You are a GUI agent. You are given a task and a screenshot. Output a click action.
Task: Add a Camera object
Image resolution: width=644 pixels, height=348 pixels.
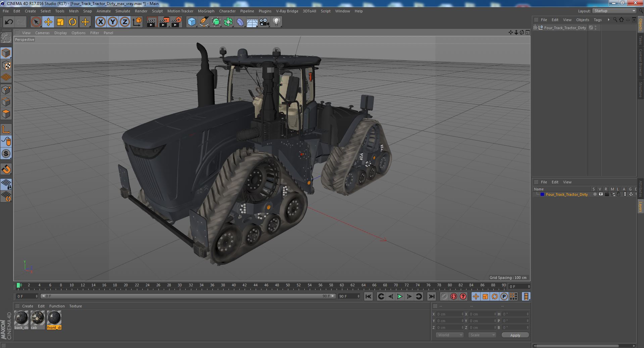(264, 22)
